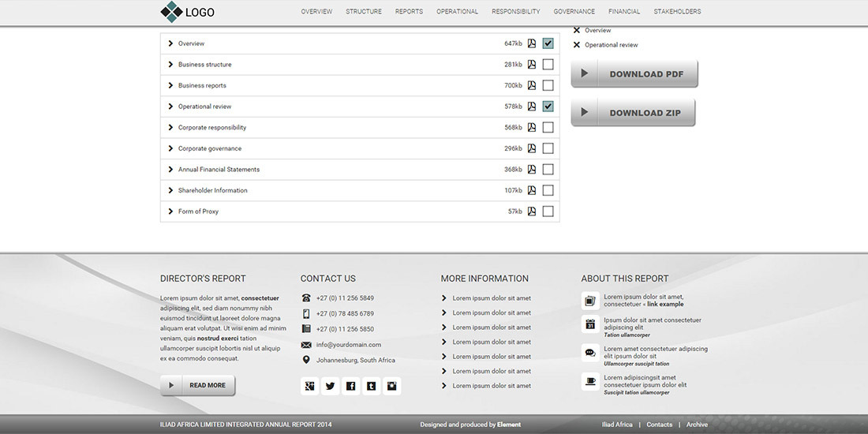Open the PDF icon in Overview row
868x434 pixels.
(x=531, y=43)
